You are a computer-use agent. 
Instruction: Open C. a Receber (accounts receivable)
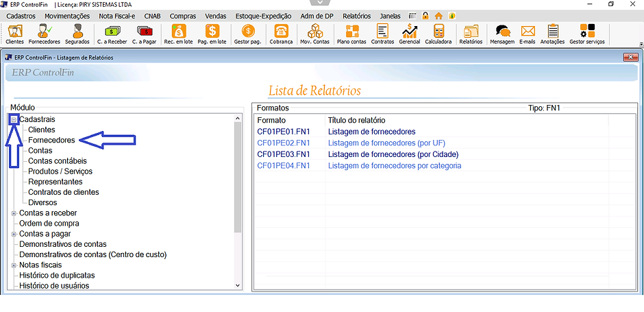tap(112, 34)
